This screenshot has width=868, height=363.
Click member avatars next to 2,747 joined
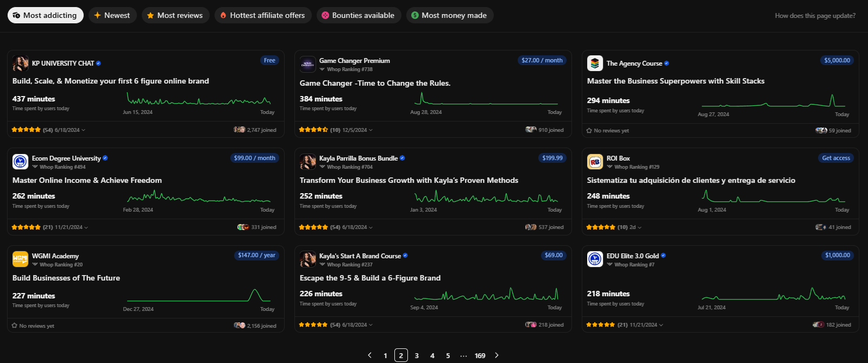239,130
